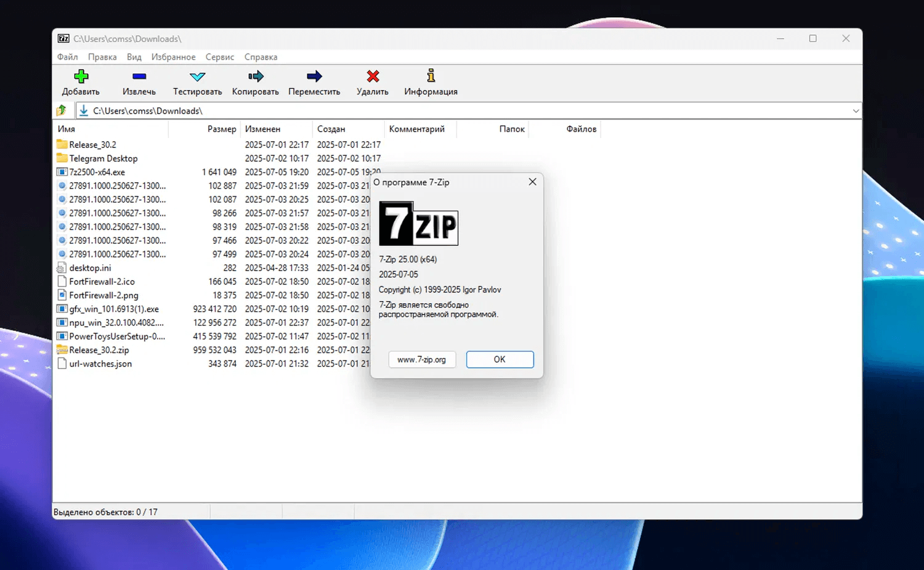Open the Файл menu
Image resolution: width=924 pixels, height=570 pixels.
(x=67, y=57)
